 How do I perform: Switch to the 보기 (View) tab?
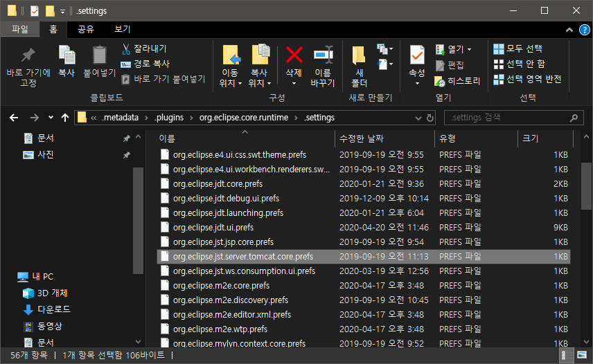[x=123, y=29]
